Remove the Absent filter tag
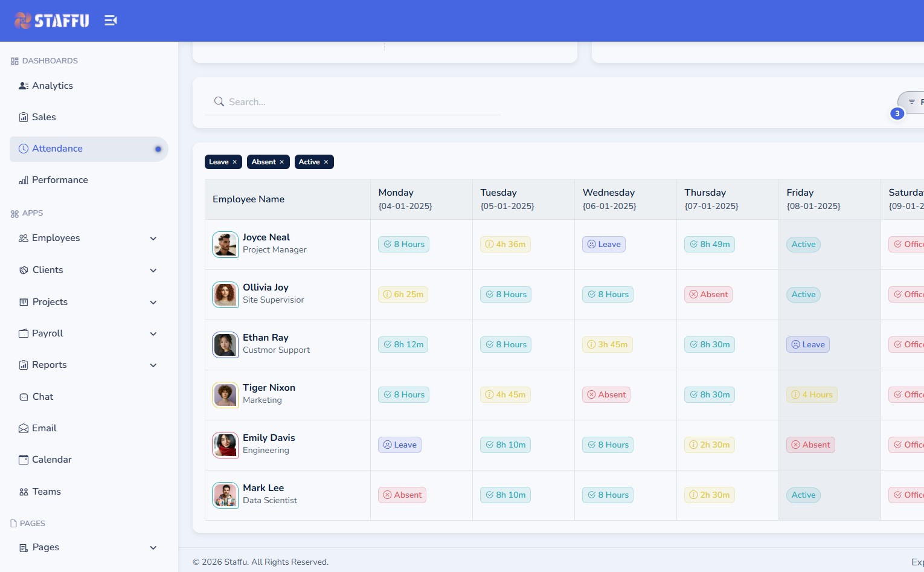Image resolution: width=924 pixels, height=572 pixels. [x=281, y=162]
